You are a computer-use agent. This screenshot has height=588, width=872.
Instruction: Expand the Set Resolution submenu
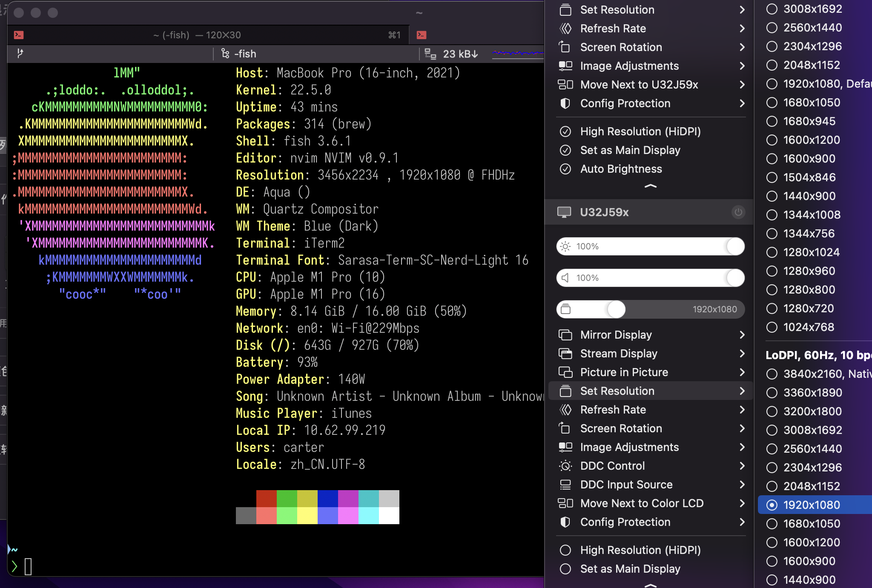(x=617, y=391)
